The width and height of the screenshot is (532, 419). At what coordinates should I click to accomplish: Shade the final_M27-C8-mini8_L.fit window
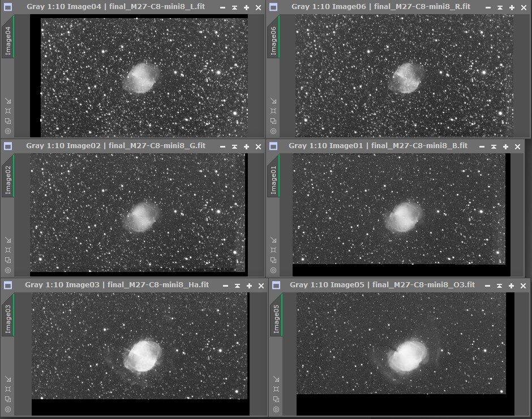tap(234, 7)
